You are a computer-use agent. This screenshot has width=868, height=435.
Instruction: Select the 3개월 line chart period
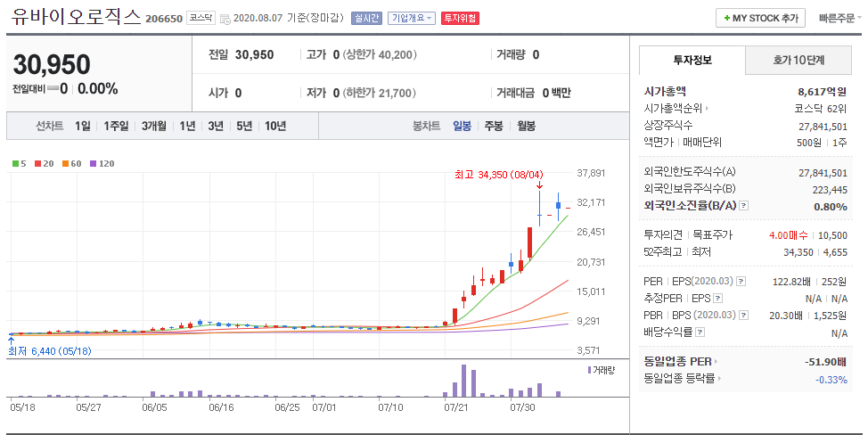click(154, 127)
